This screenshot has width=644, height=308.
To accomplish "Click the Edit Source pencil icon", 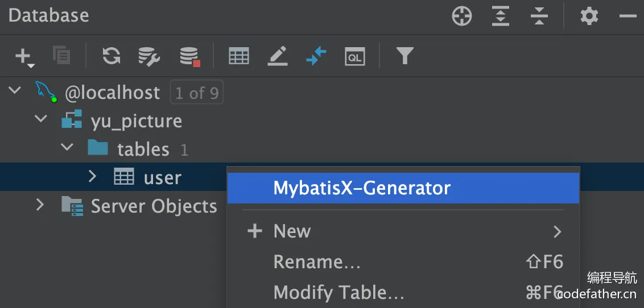I will point(278,56).
